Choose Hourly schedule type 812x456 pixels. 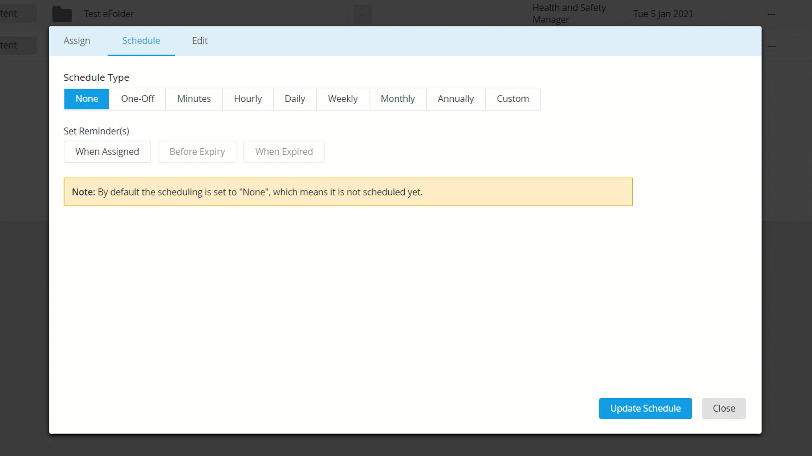[x=248, y=99]
